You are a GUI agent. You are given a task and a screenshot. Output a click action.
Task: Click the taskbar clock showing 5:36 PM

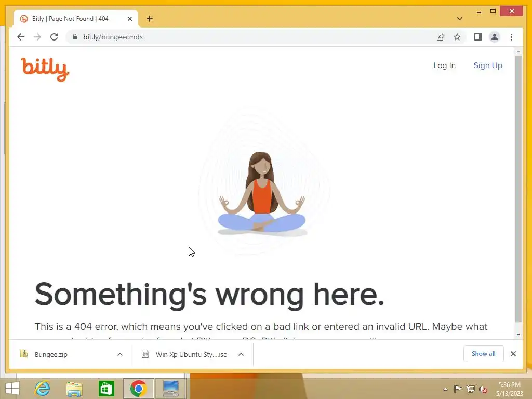509,389
